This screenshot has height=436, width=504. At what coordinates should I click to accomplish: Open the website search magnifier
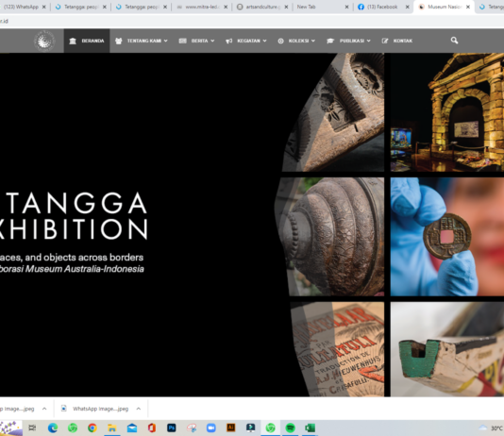[x=454, y=41]
